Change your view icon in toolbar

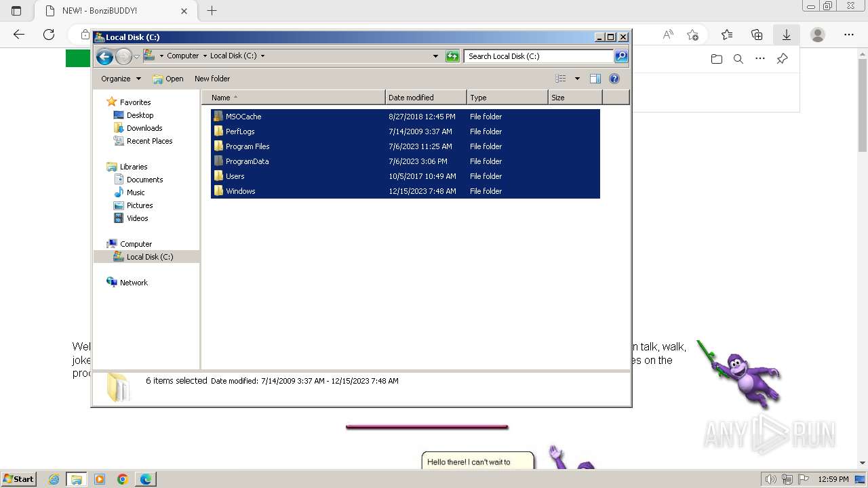point(561,79)
